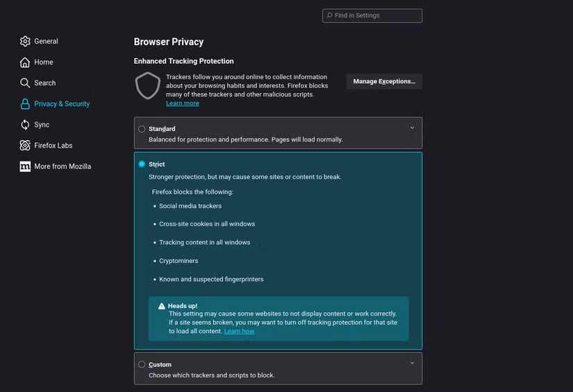
Task: Click the Search magnifier icon in sidebar
Action: (25, 83)
